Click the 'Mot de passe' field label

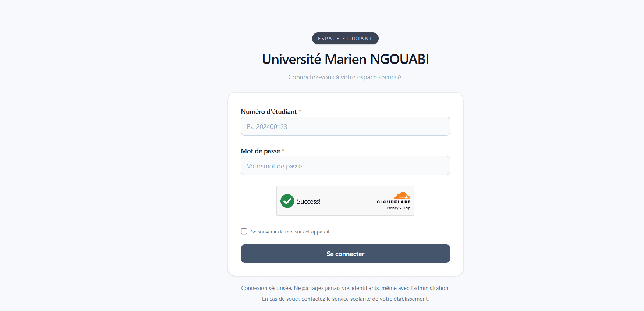(261, 151)
